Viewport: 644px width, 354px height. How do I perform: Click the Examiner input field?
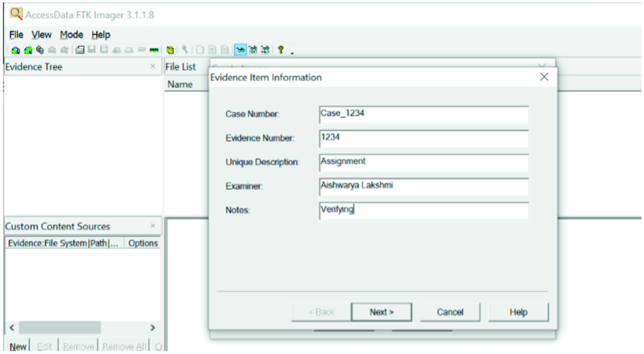(424, 187)
